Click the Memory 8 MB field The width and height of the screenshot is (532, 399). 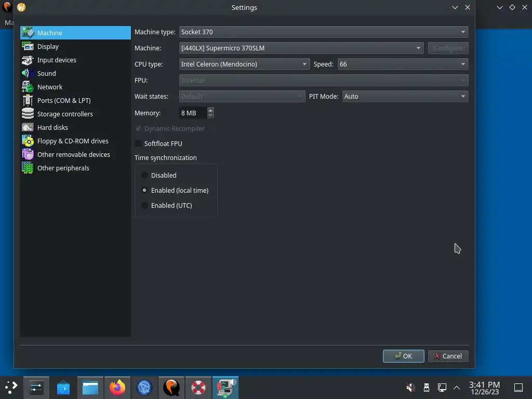(x=193, y=113)
